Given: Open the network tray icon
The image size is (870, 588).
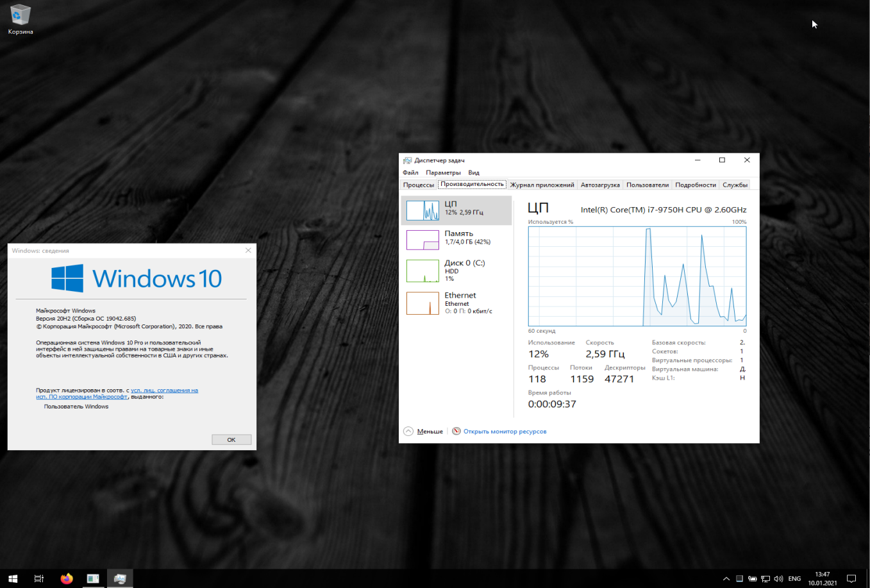Looking at the screenshot, I should click(765, 578).
